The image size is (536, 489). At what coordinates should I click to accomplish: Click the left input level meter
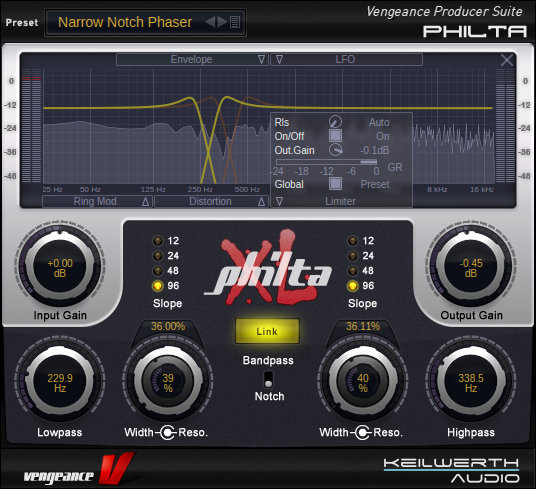[x=31, y=126]
